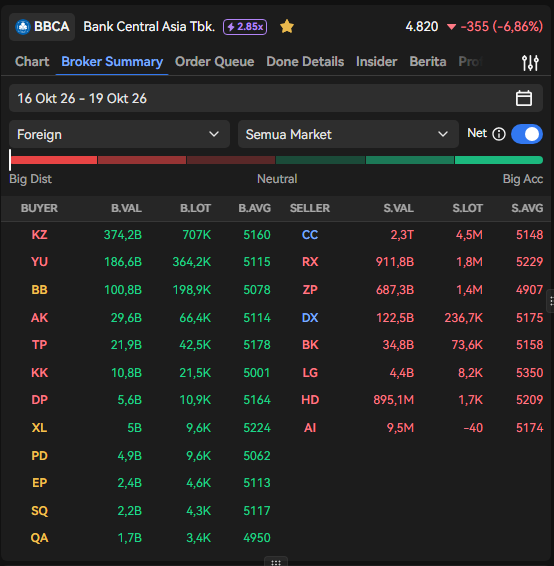This screenshot has width=554, height=566.
Task: Open the filter sliders settings icon
Action: (x=530, y=62)
